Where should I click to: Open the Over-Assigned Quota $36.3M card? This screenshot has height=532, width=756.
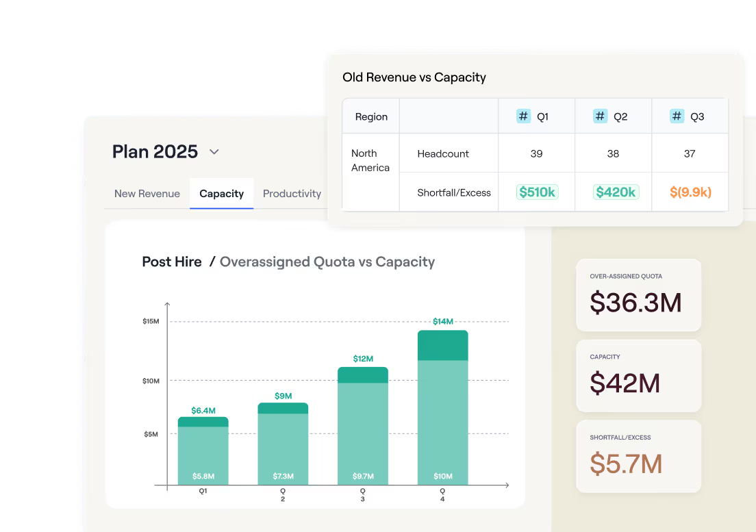[x=638, y=295]
